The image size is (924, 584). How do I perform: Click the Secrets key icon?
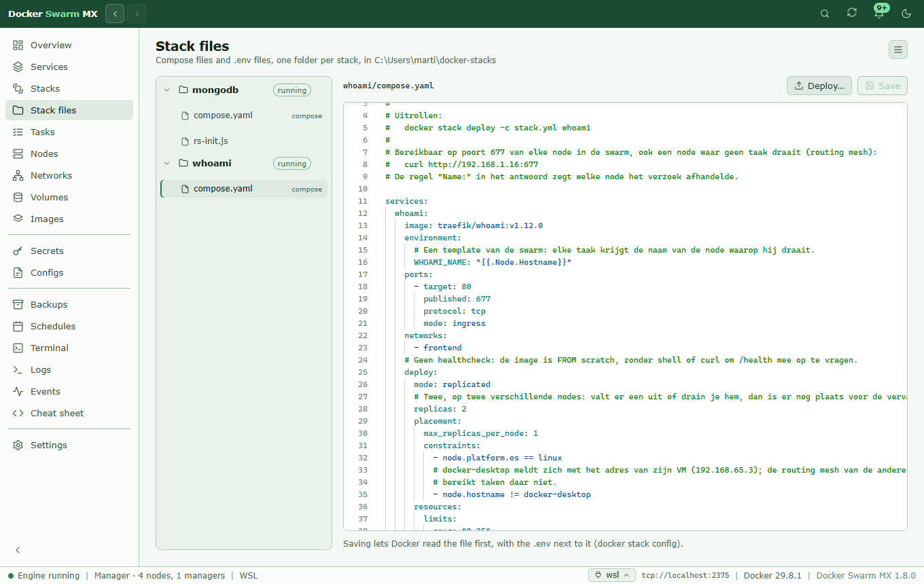tap(18, 251)
